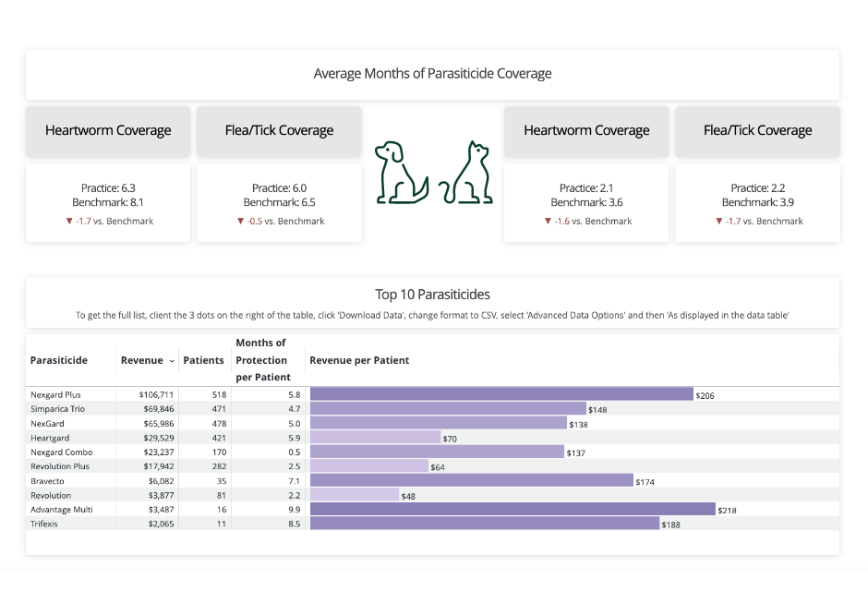
Task: Click the 'Nexgard Plus' row name
Action: (55, 394)
